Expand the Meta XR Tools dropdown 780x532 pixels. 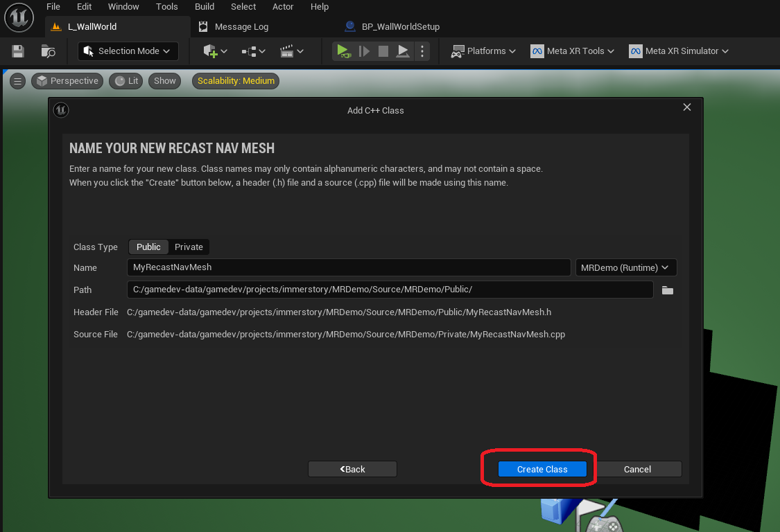pyautogui.click(x=572, y=51)
